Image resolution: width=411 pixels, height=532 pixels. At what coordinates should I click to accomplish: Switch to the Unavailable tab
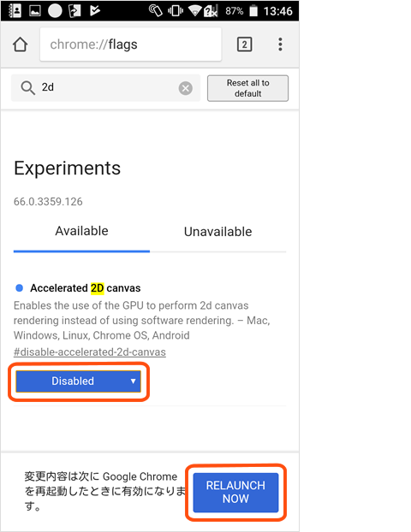[217, 232]
